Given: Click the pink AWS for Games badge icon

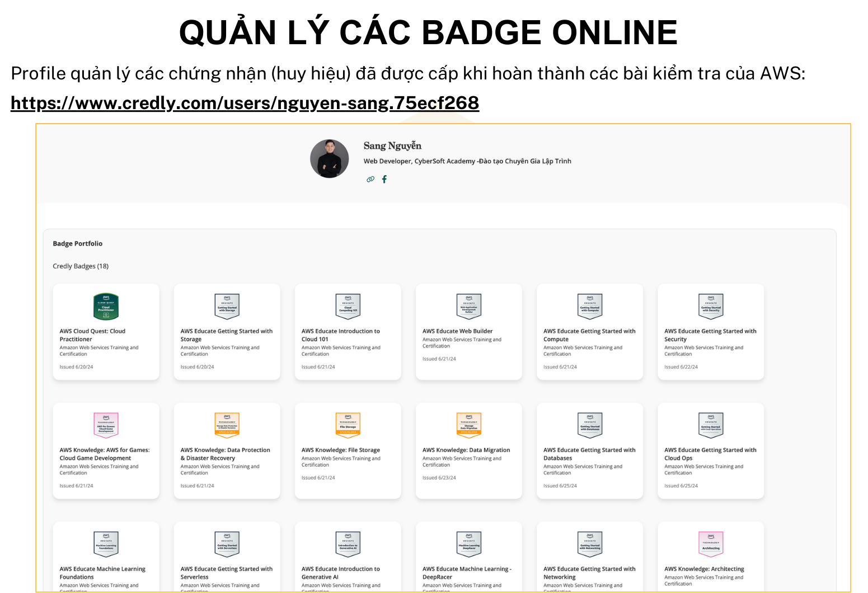Looking at the screenshot, I should pyautogui.click(x=106, y=425).
